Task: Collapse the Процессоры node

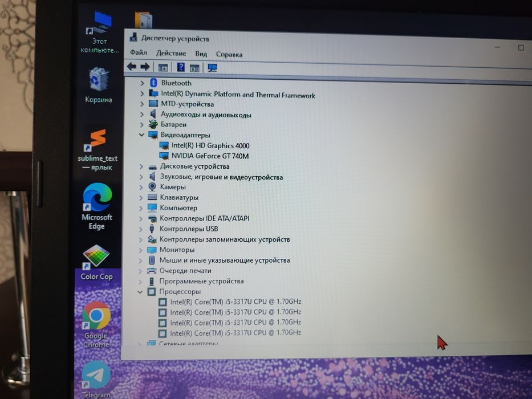Action: pyautogui.click(x=140, y=291)
